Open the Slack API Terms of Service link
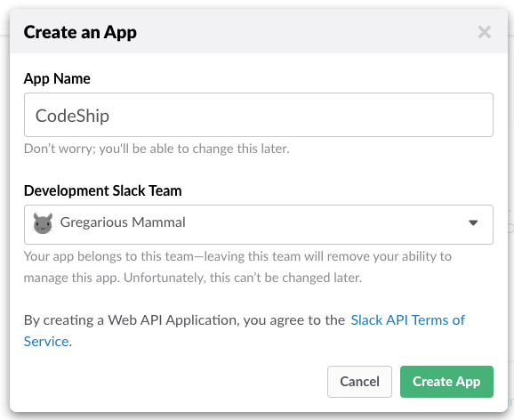This screenshot has width=514, height=420. click(x=408, y=320)
